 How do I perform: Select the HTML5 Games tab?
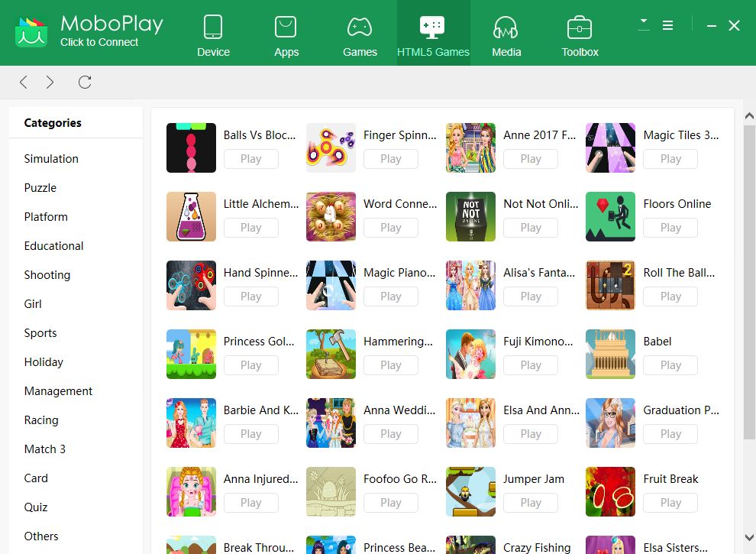point(433,32)
